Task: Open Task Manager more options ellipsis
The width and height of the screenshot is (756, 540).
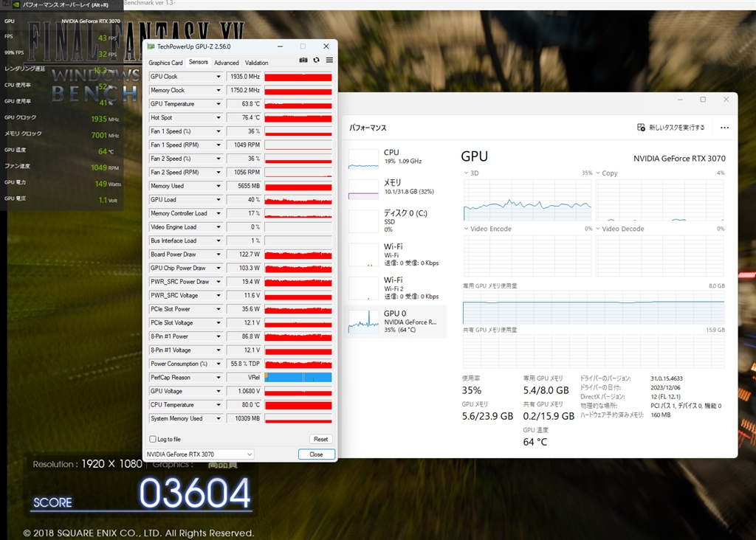Action: pyautogui.click(x=724, y=128)
